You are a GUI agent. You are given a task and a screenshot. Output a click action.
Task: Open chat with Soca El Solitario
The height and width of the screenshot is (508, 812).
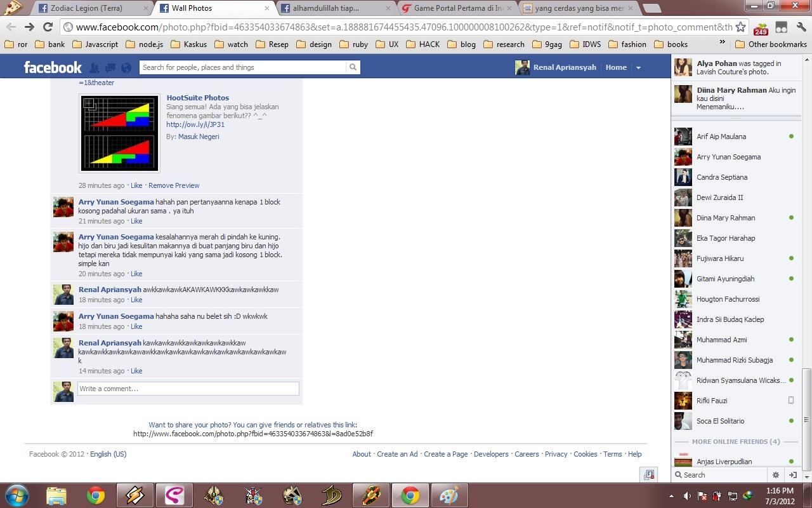coord(735,421)
